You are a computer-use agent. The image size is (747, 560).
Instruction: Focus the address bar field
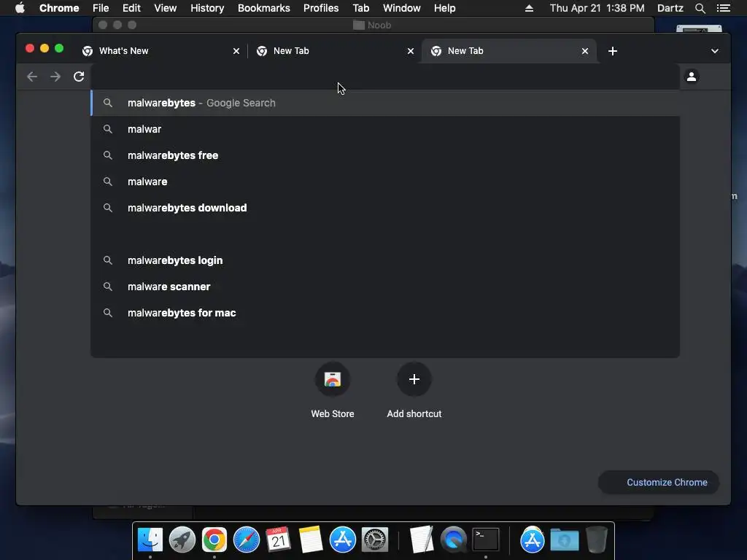[385, 77]
